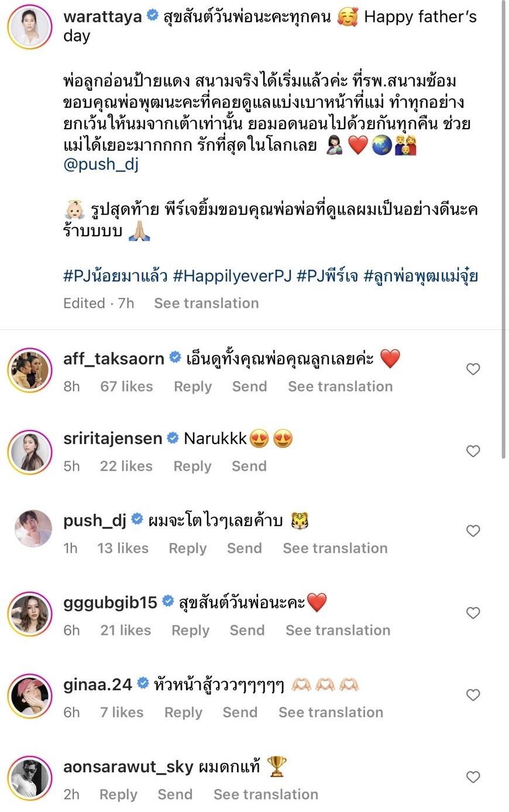Screen dimensions: 509x812
Task: See translation of aff_taksaorn's comment
Action: coord(340,387)
